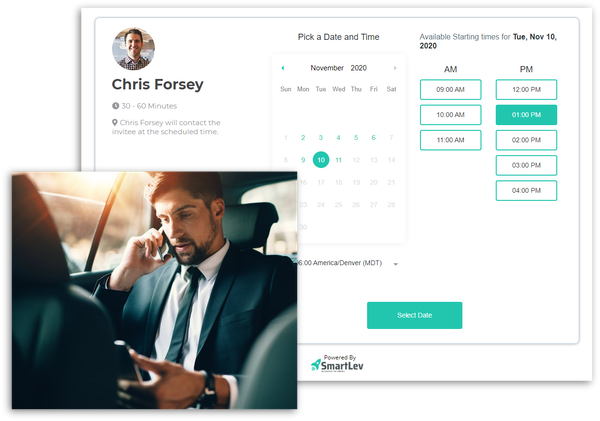The width and height of the screenshot is (600, 421).
Task: Pick the 04:00 PM time slot
Action: 526,191
